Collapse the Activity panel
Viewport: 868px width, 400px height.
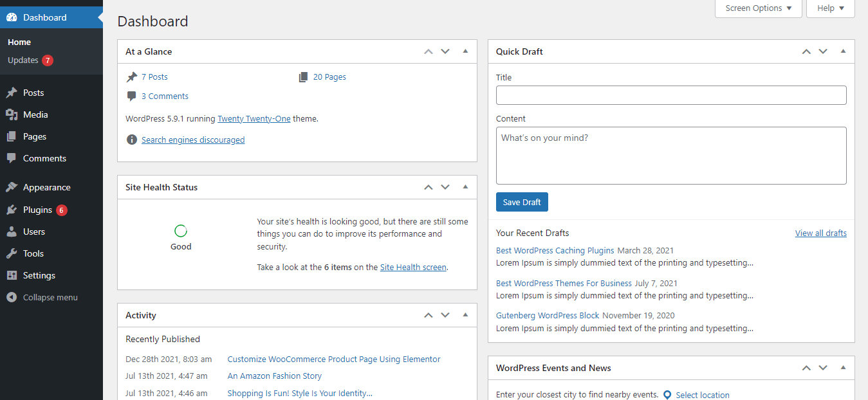click(465, 315)
